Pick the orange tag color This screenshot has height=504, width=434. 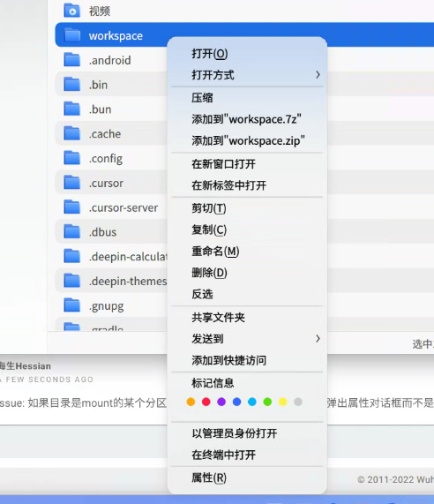click(x=191, y=402)
